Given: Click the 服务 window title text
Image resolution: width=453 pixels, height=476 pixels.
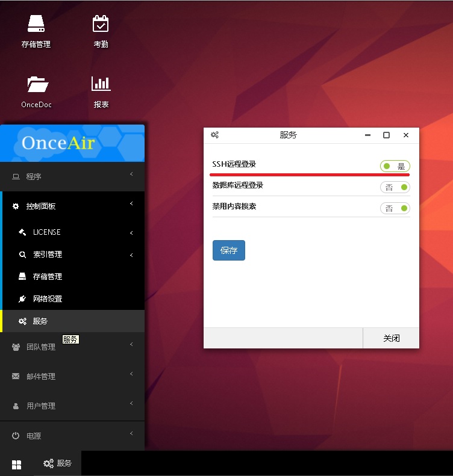Looking at the screenshot, I should point(289,135).
